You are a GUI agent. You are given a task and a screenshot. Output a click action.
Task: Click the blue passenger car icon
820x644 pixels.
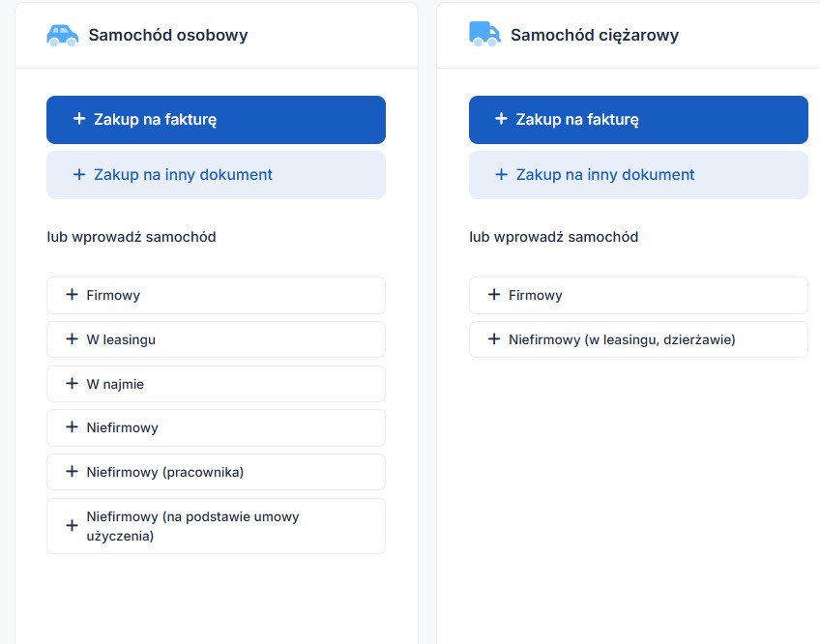point(62,35)
